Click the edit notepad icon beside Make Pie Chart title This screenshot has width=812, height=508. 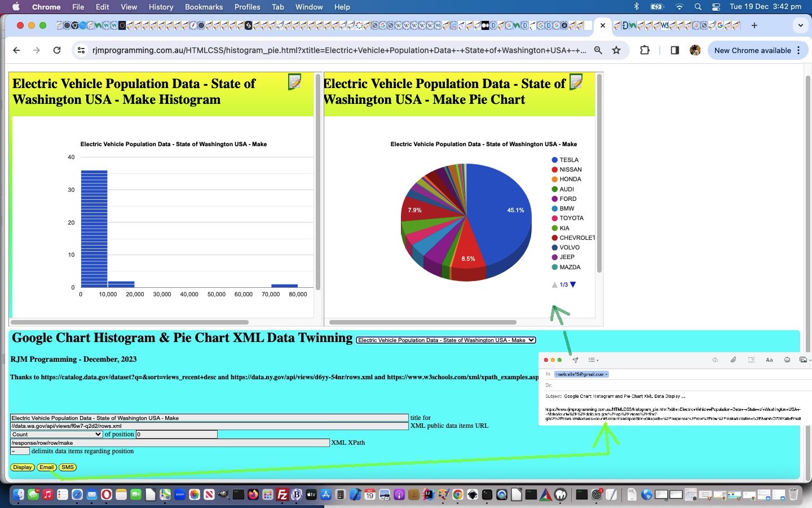tap(576, 82)
